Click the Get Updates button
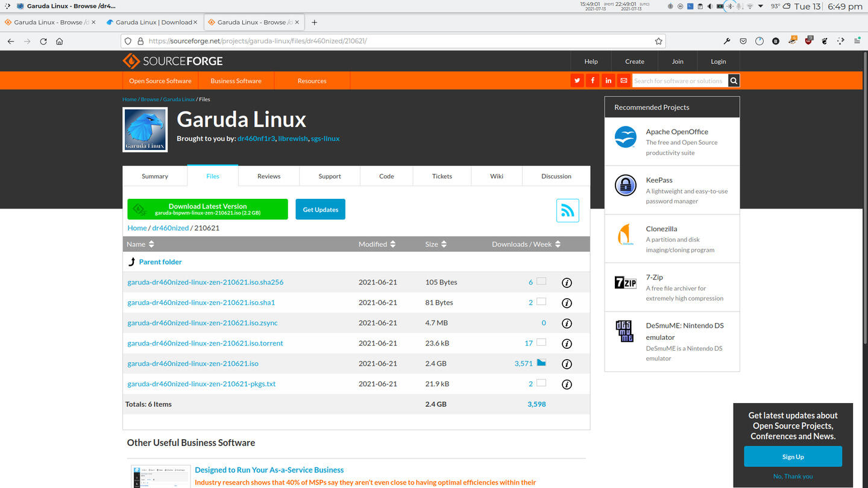 [x=320, y=209]
